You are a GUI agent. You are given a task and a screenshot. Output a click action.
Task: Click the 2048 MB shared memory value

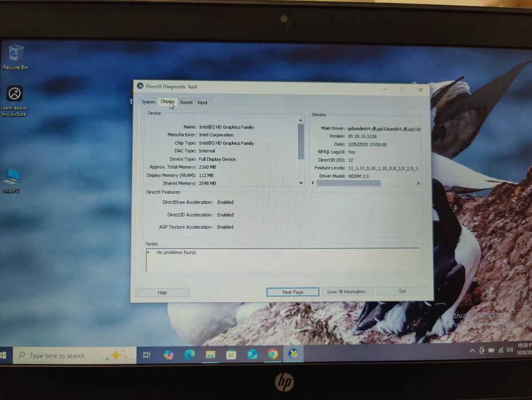tap(207, 183)
